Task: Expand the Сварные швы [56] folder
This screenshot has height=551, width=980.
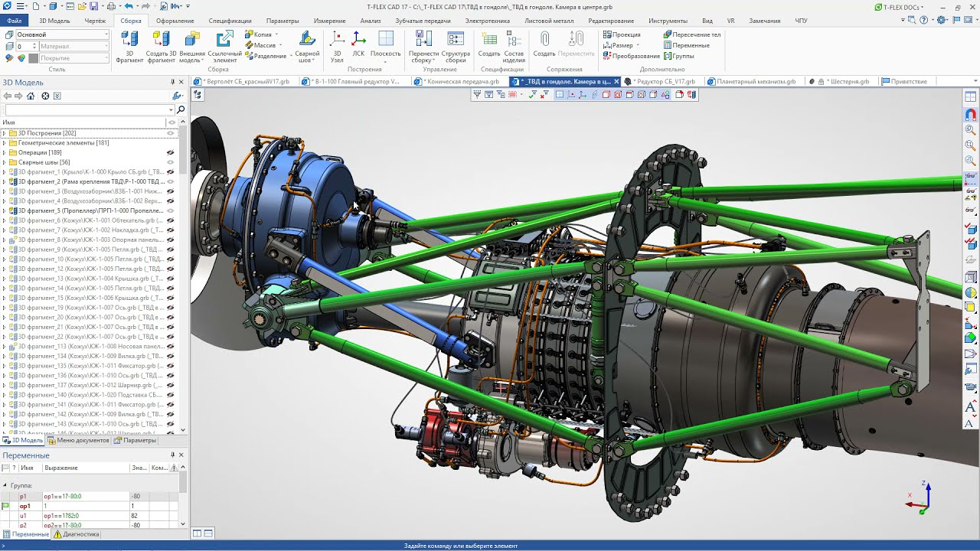Action: [4, 162]
